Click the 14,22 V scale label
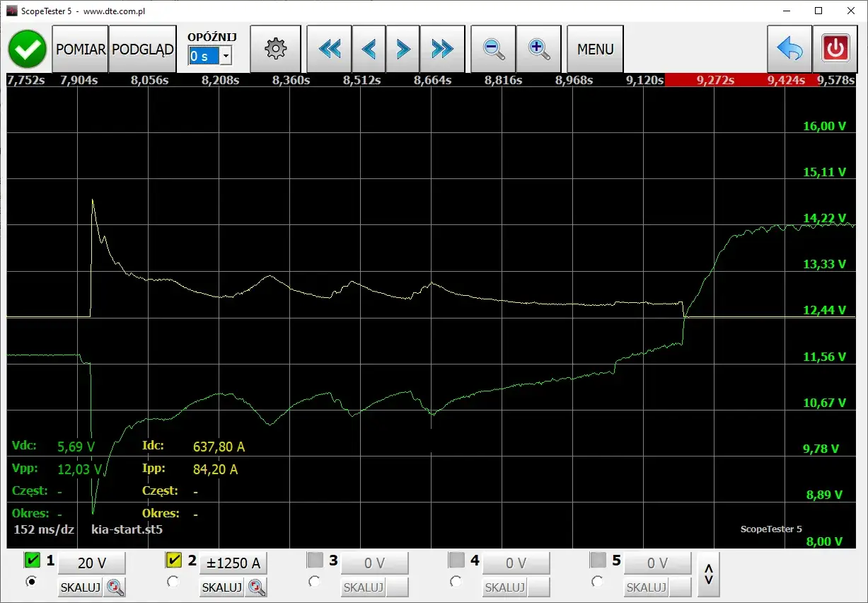The width and height of the screenshot is (868, 603). click(824, 218)
